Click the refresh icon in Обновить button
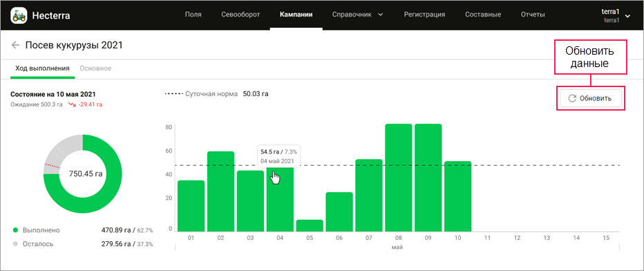The width and height of the screenshot is (644, 271). 572,98
